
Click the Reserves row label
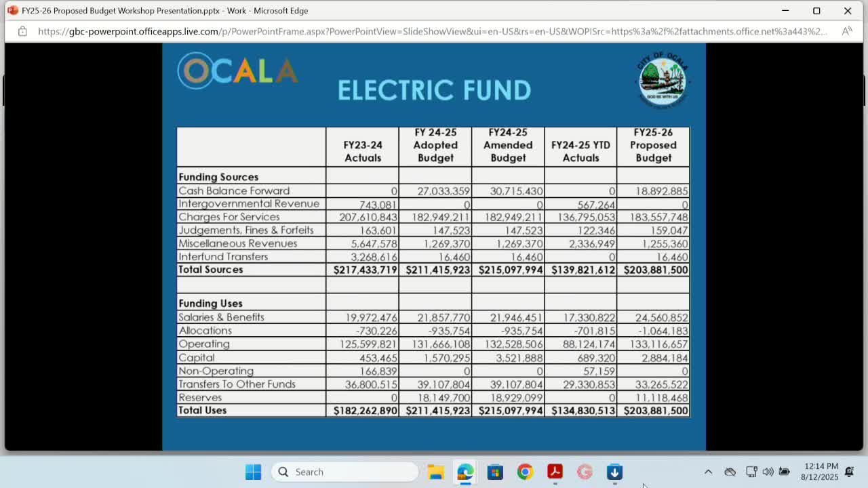[200, 398]
